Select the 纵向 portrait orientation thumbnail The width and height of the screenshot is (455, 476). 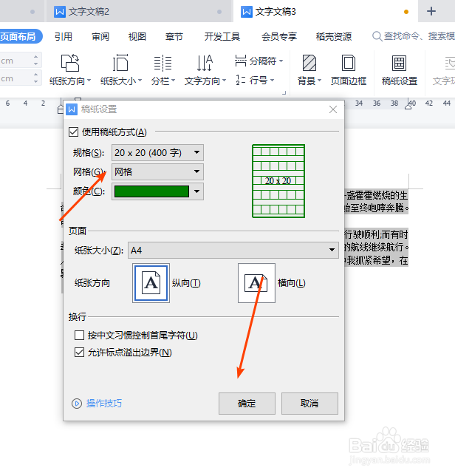coord(151,283)
